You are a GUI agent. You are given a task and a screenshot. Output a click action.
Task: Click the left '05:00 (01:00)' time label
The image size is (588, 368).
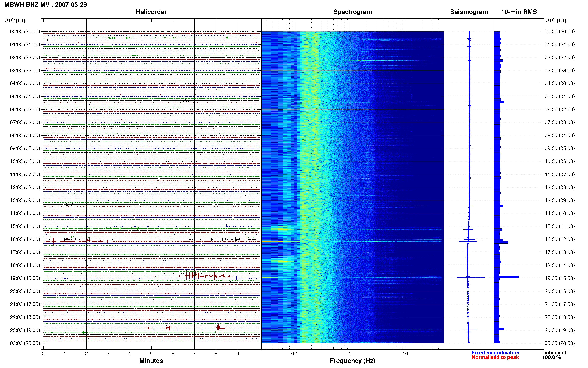25,96
